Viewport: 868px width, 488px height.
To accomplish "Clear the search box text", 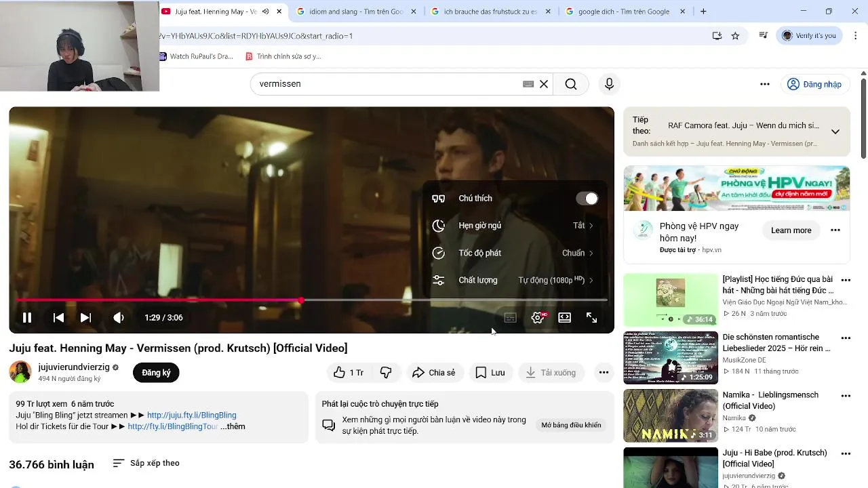I will tap(544, 84).
